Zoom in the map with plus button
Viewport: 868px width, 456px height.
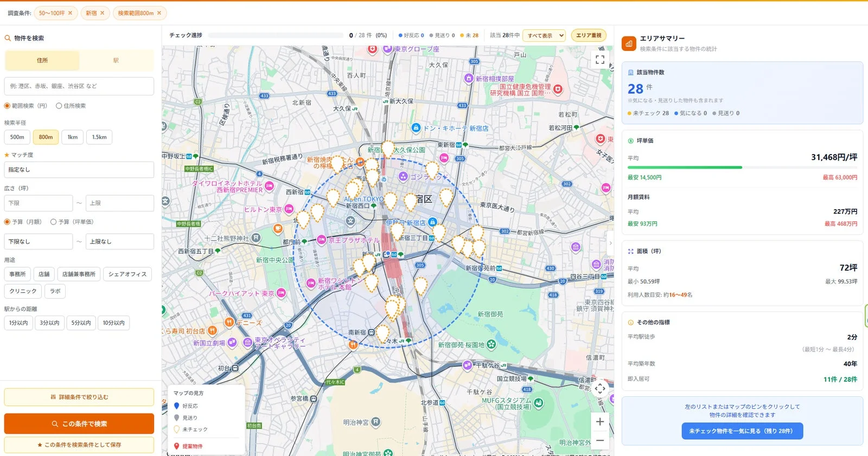coord(600,421)
